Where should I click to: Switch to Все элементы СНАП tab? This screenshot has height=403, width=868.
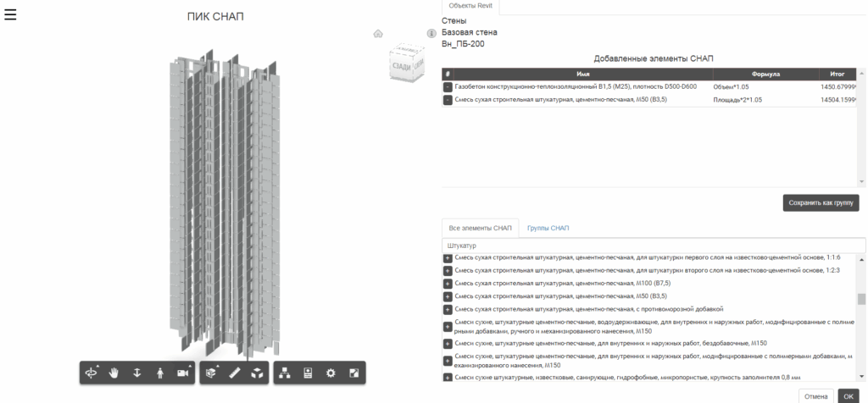tap(480, 228)
